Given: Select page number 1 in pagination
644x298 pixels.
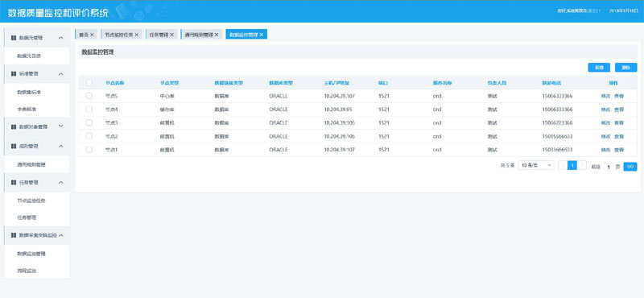Looking at the screenshot, I should pos(572,166).
